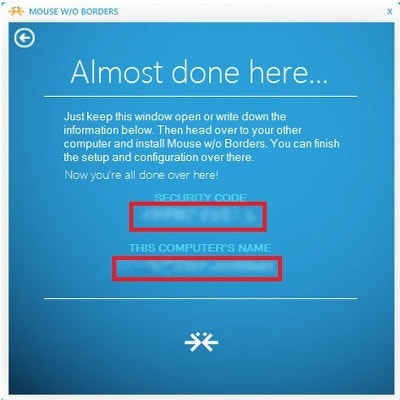This screenshot has width=400, height=400.
Task: Click the center arrows logo at the bottom
Action: point(201,342)
